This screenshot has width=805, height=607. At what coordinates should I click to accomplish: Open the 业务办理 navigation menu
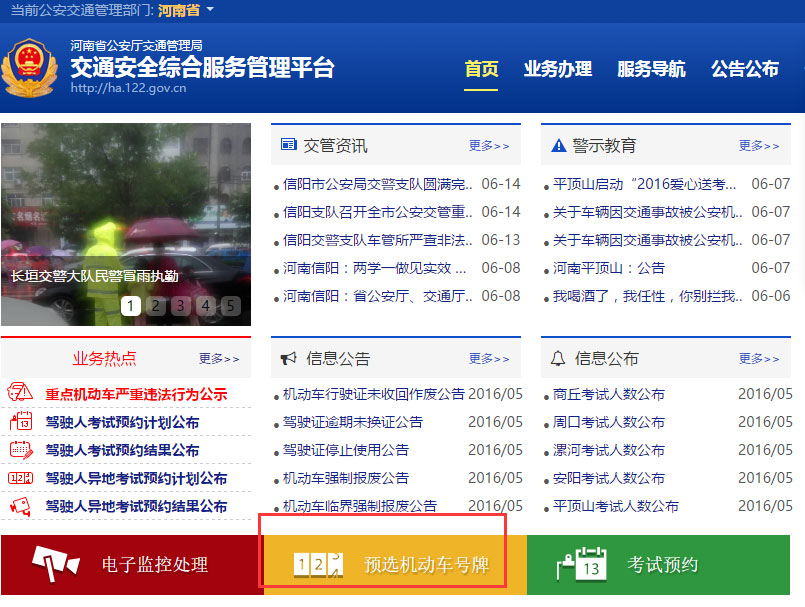[x=556, y=70]
